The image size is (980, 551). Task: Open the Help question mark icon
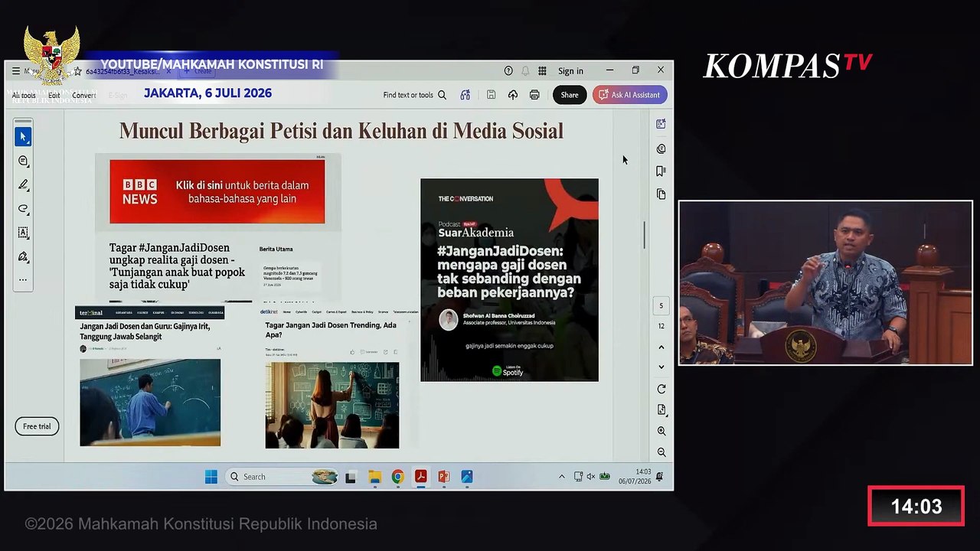(x=508, y=71)
